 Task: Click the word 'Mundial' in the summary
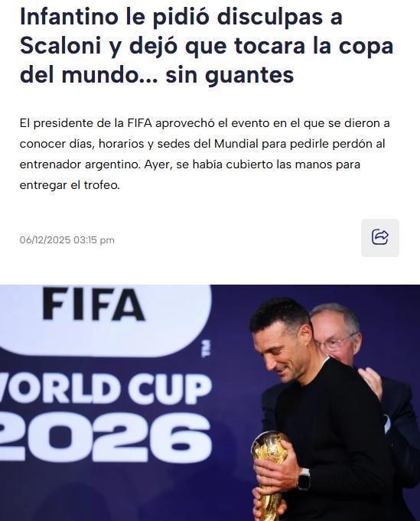pos(236,144)
